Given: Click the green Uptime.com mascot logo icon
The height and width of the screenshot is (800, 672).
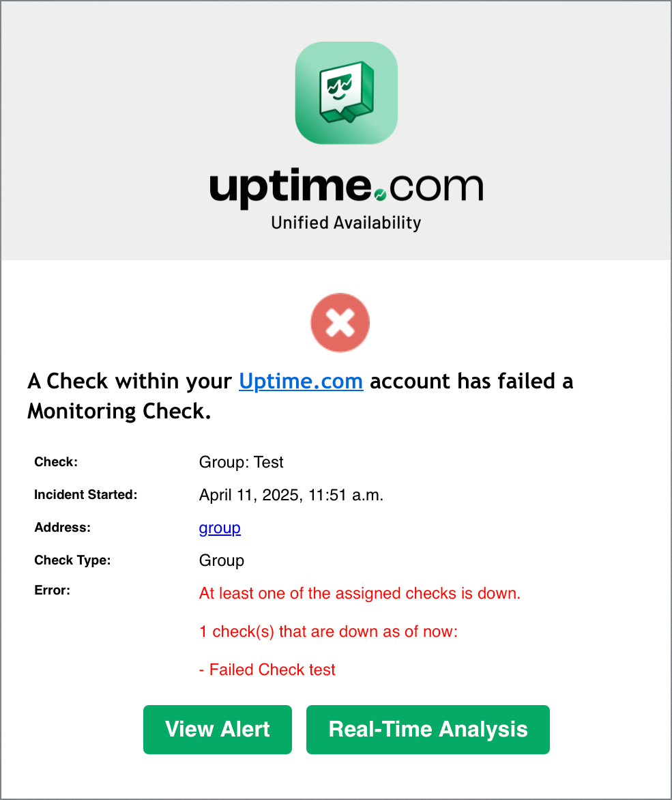Looking at the screenshot, I should [346, 93].
